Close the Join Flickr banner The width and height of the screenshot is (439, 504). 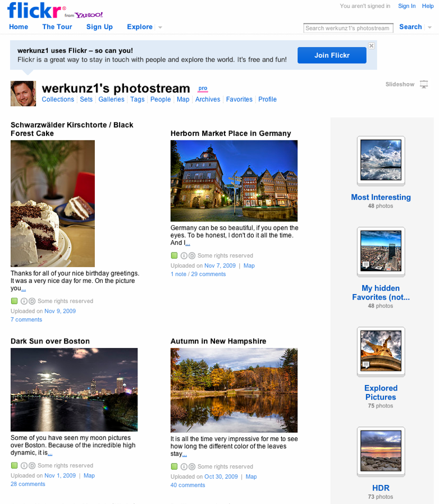point(372,45)
